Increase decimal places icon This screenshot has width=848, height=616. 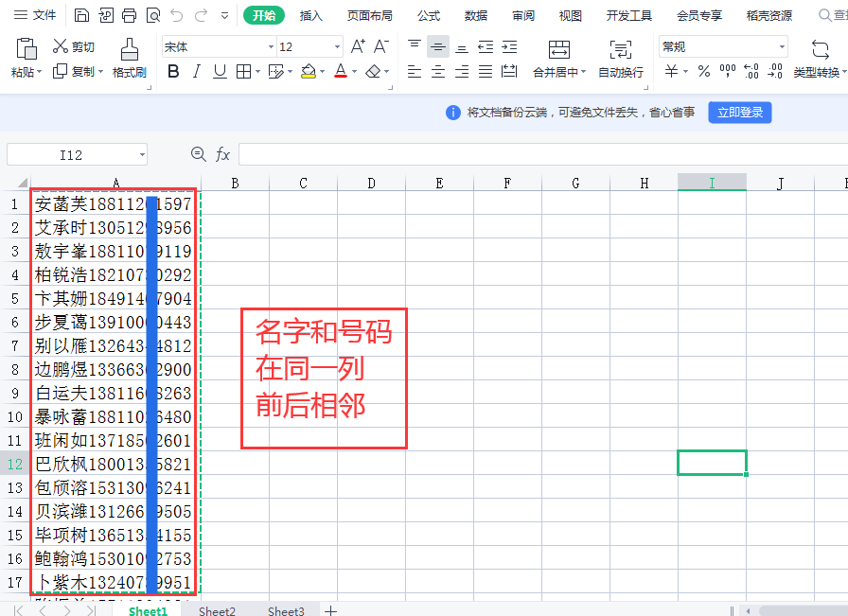[751, 71]
